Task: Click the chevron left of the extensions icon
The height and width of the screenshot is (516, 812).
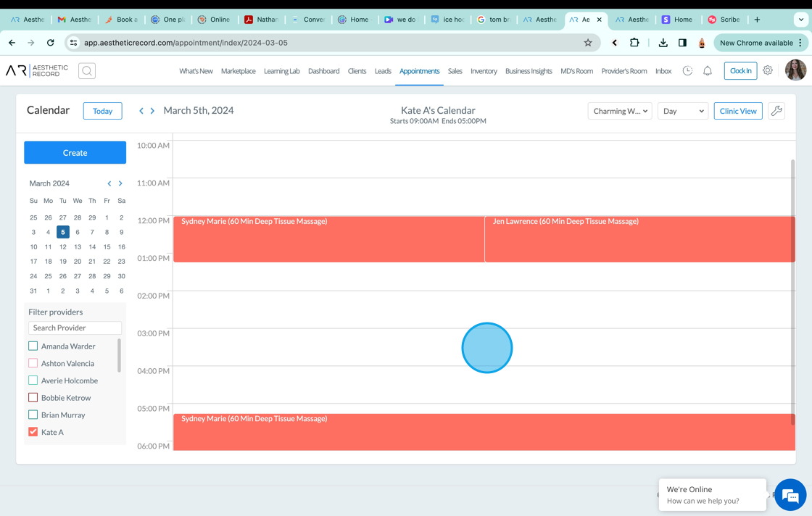Action: (x=615, y=43)
